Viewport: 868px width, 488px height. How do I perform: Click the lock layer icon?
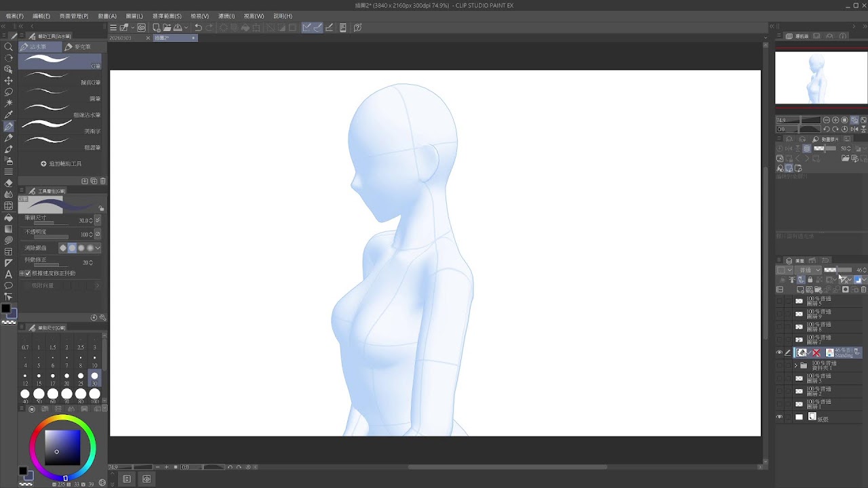810,280
